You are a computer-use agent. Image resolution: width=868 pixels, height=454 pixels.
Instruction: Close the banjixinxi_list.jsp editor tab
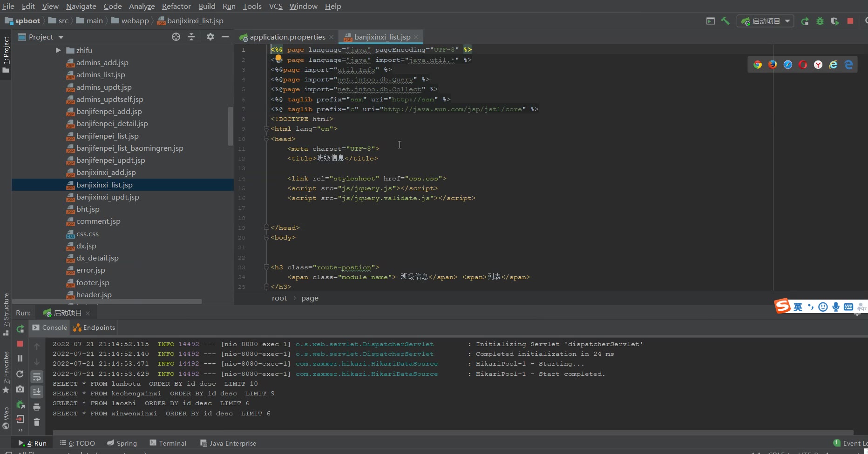(x=416, y=37)
